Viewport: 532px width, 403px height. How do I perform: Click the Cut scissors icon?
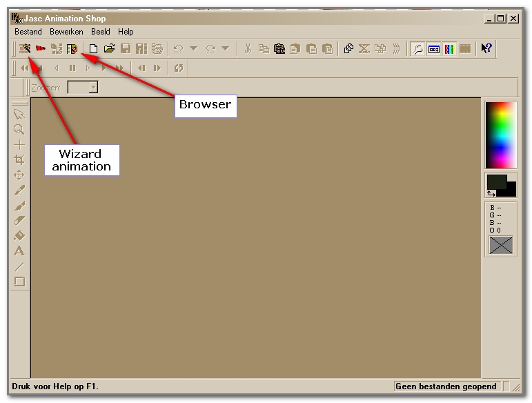(x=248, y=48)
